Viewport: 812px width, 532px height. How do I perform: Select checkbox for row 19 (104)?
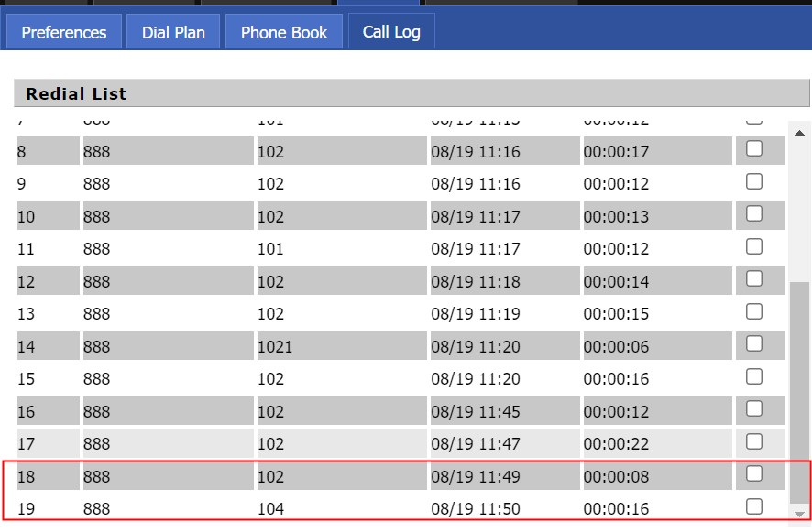[754, 506]
